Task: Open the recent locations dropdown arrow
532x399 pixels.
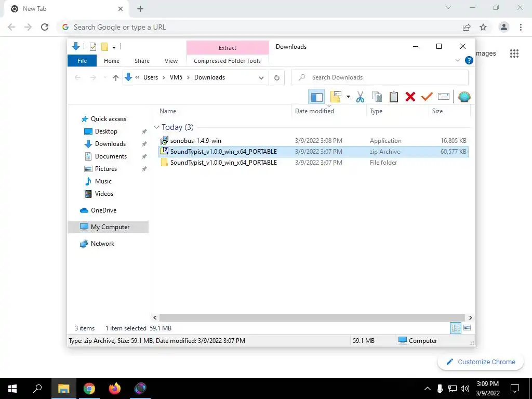Action: (105, 78)
